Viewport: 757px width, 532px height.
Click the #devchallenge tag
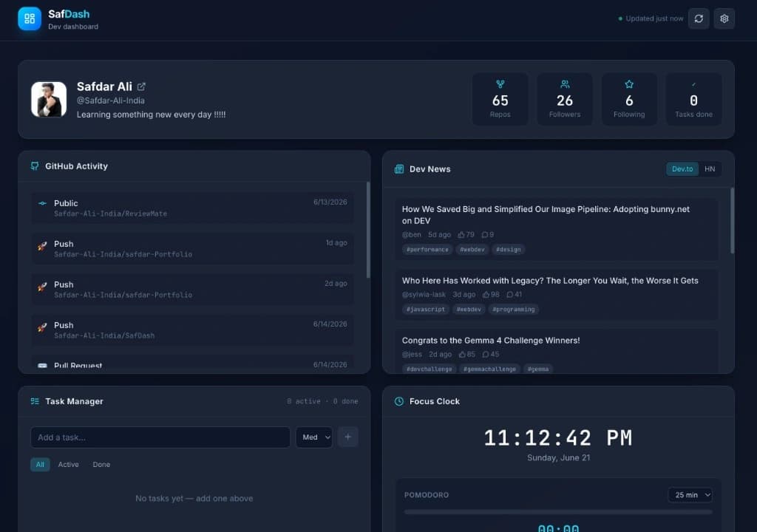point(430,369)
